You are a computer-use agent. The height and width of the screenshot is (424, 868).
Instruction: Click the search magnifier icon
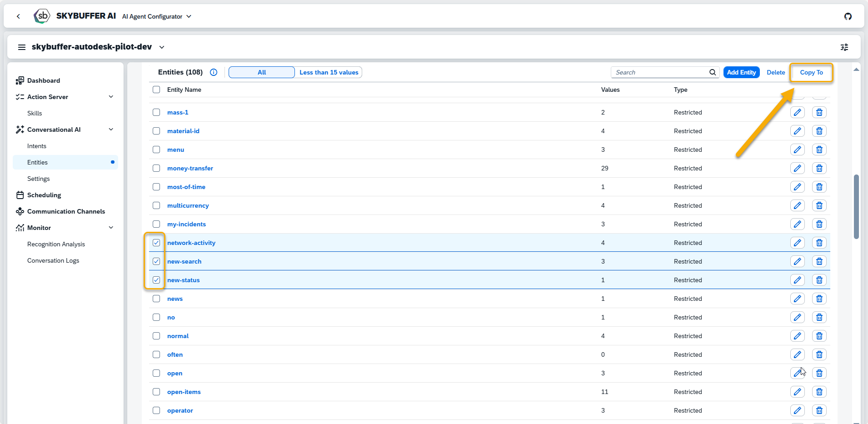point(713,72)
